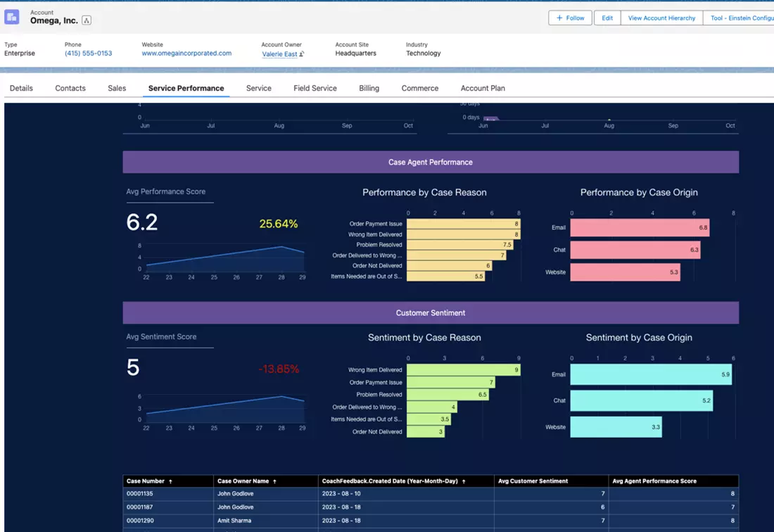The width and height of the screenshot is (774, 532).
Task: Switch to the Service tab
Action: [259, 88]
